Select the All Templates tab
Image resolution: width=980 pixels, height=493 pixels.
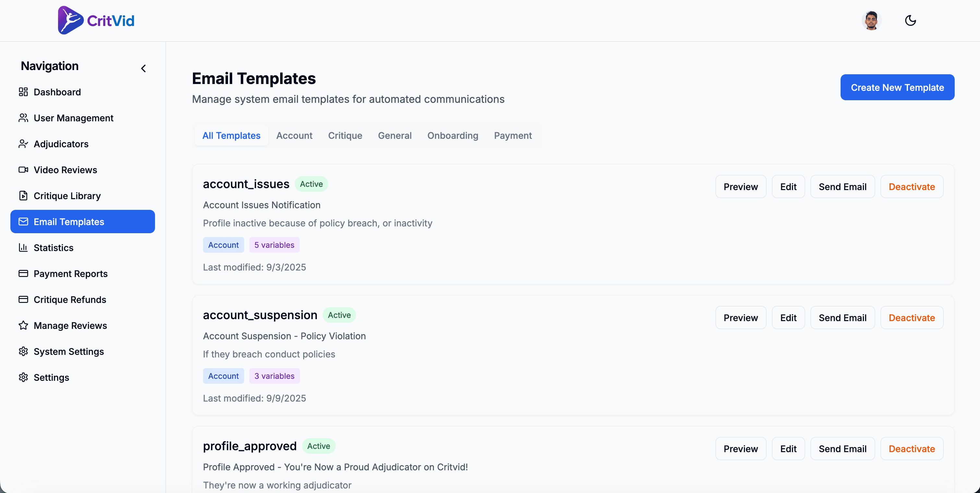coord(231,136)
